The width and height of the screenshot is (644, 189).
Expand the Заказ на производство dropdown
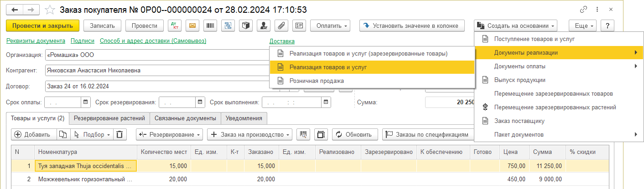click(249, 134)
